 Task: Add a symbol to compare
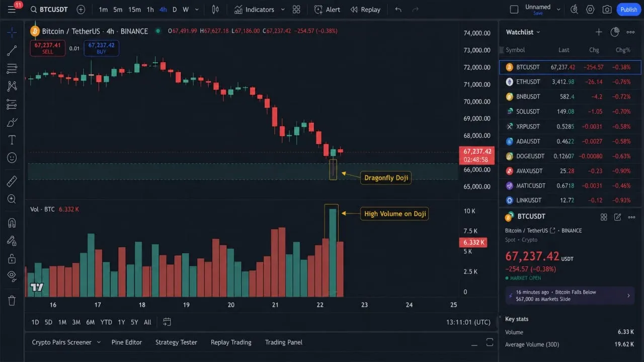[x=80, y=10]
